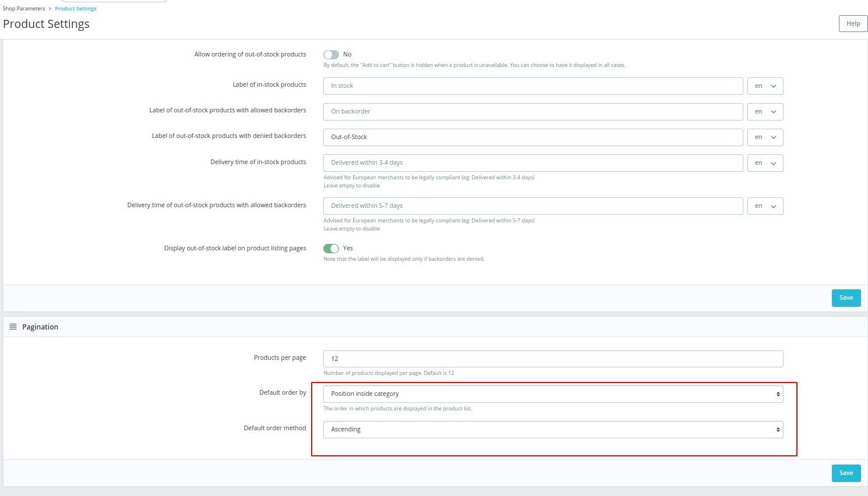Save the Pagination settings

(846, 473)
